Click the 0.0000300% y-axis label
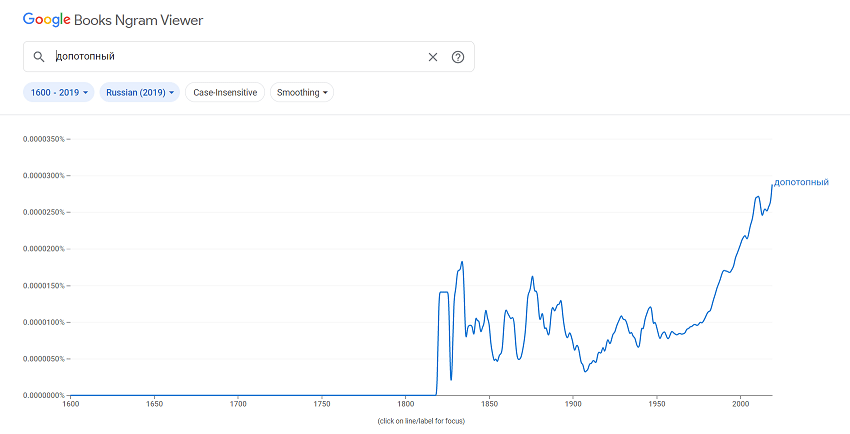This screenshot has width=850, height=434. click(44, 176)
